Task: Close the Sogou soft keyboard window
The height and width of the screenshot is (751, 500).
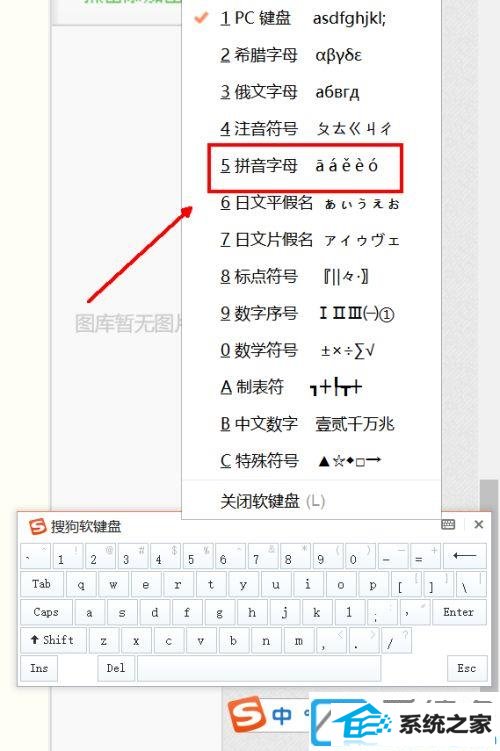Action: (x=478, y=524)
